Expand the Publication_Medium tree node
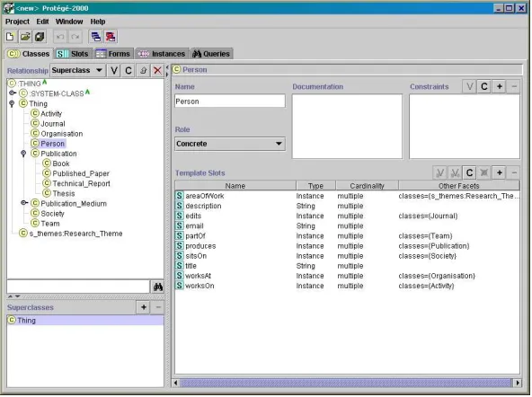 (x=24, y=203)
